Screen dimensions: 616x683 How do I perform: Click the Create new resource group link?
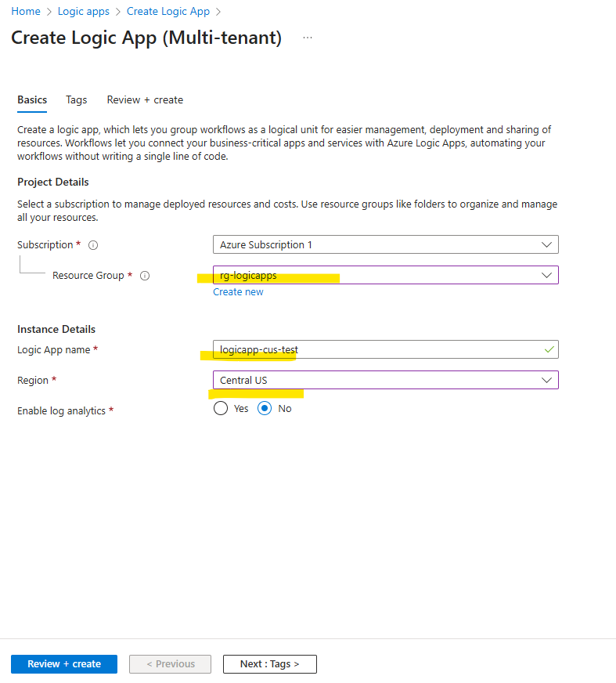coord(238,292)
